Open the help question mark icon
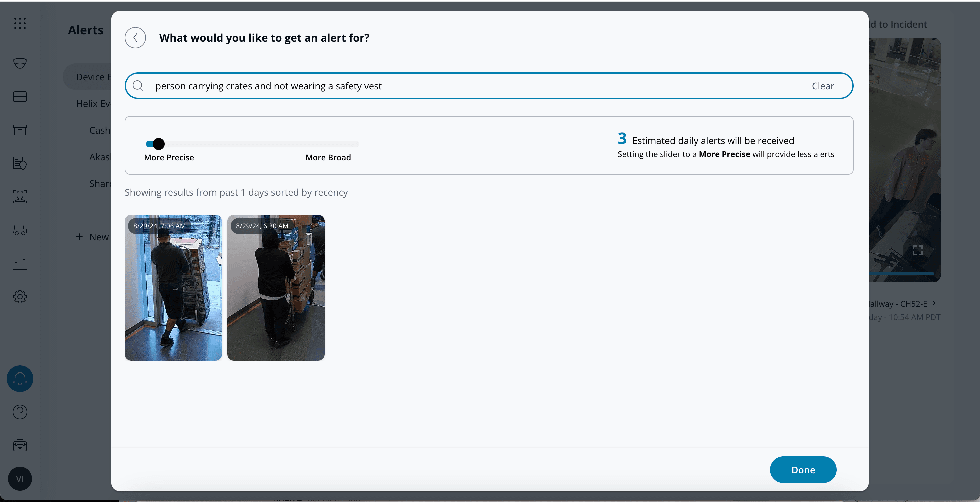980x502 pixels. pyautogui.click(x=20, y=412)
